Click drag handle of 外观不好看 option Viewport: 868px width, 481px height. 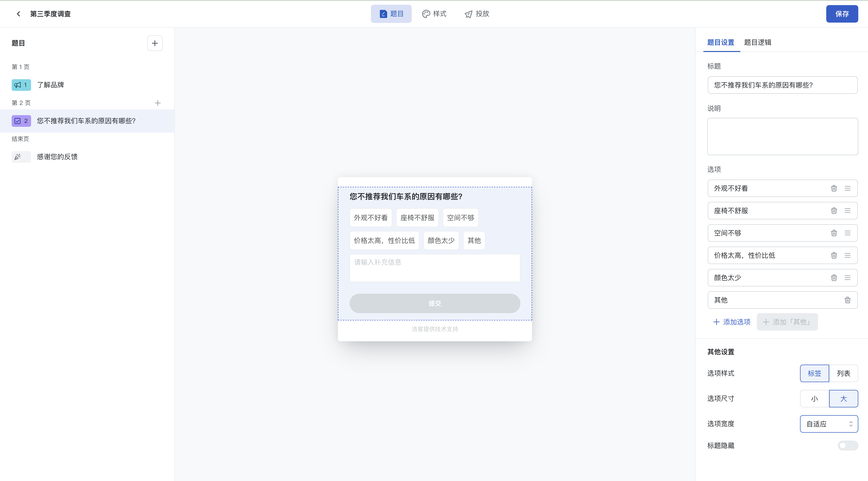847,188
